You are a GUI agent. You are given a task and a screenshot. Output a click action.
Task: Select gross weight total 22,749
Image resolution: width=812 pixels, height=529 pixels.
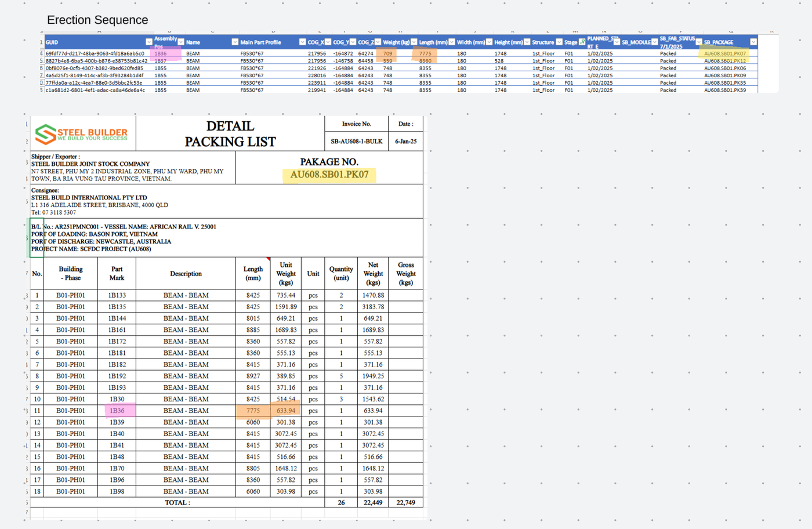point(405,503)
